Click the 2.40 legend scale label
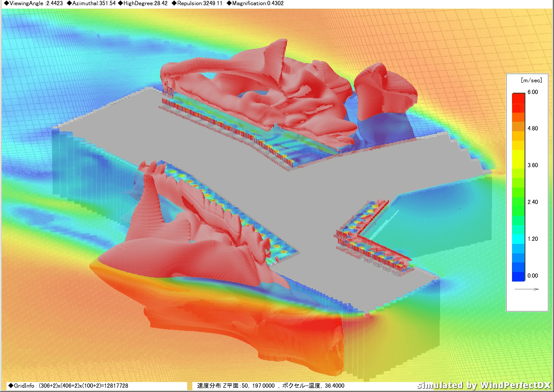 tap(533, 202)
